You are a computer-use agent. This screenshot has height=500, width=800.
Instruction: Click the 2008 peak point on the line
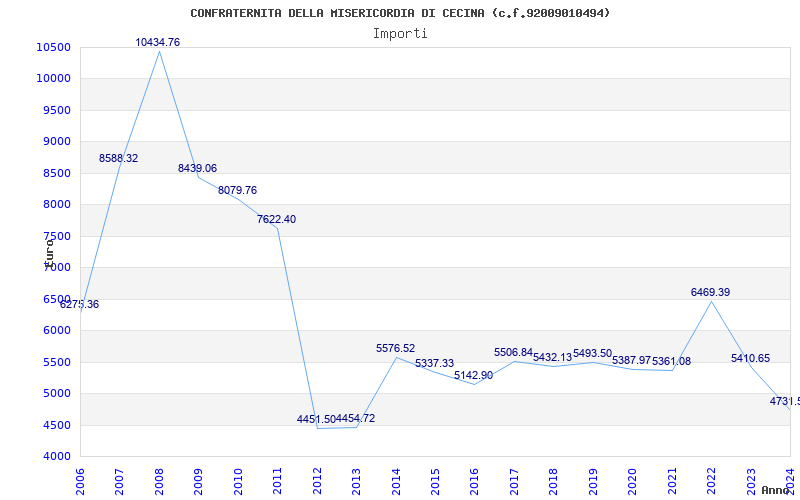click(159, 52)
